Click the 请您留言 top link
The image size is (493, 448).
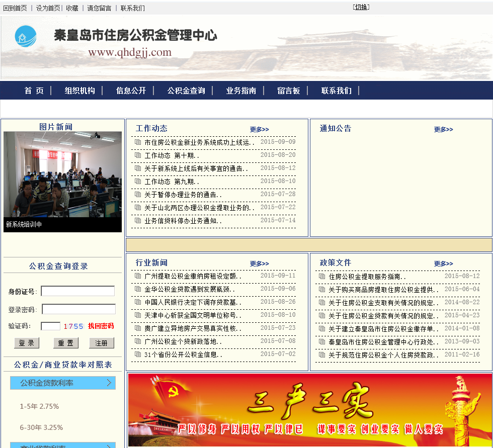point(99,8)
